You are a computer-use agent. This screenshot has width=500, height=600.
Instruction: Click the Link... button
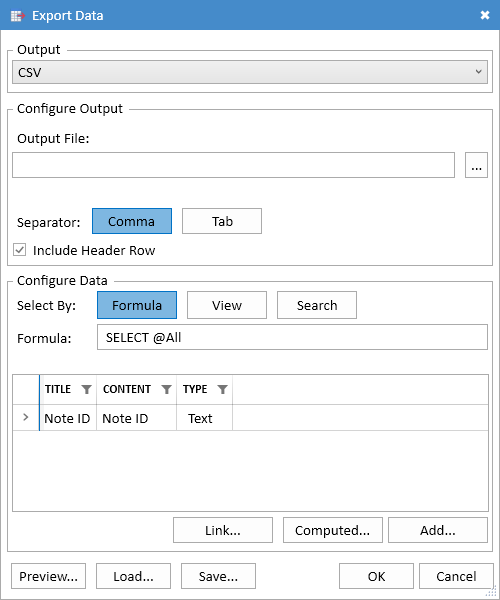pyautogui.click(x=223, y=530)
